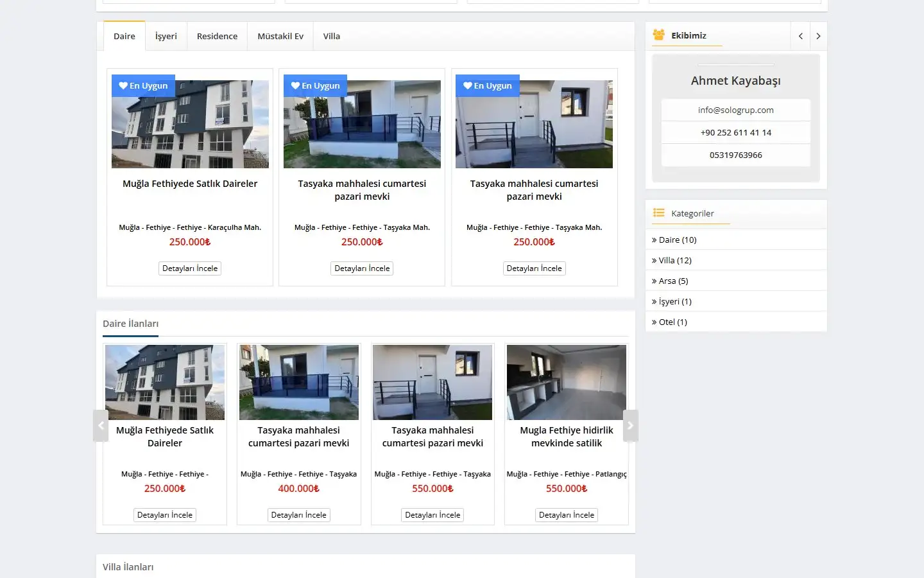Screen dimensions: 924x578
Task: Open the apartment building photo in Daire İlanları
Action: 165,383
